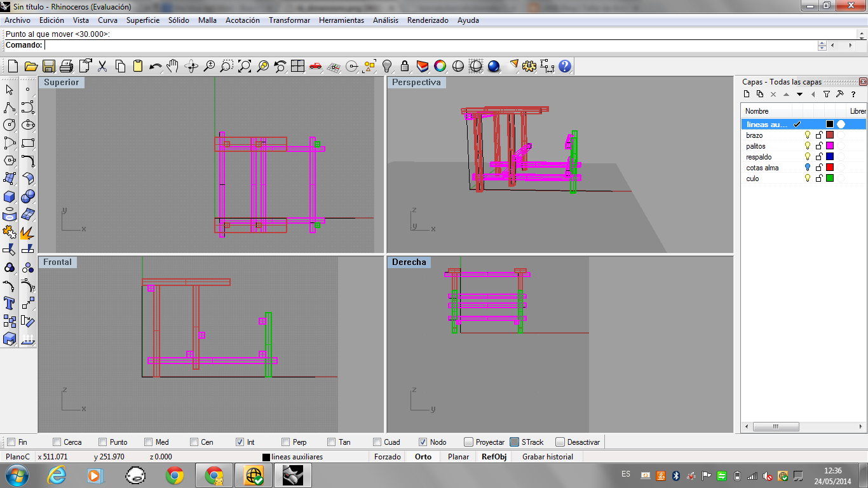Click the New document icon in the toolbar
This screenshot has width=868, height=488.
[13, 66]
